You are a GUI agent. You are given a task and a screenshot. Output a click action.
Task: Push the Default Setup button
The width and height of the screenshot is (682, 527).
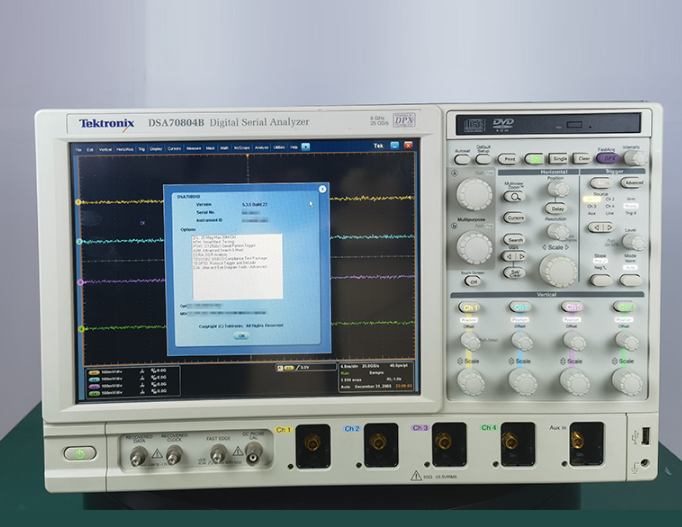pyautogui.click(x=483, y=159)
